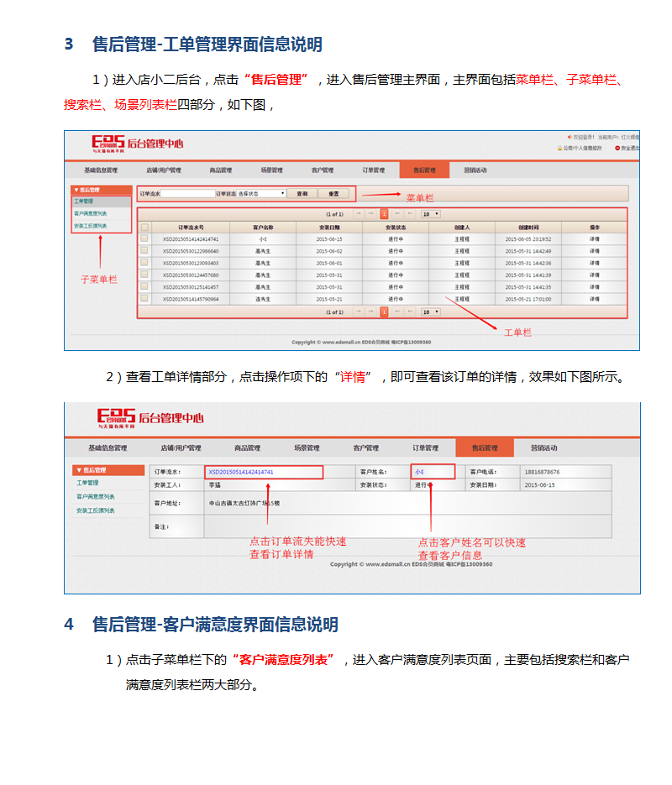Select the 售后管理 tab in the list screenshot

click(425, 170)
